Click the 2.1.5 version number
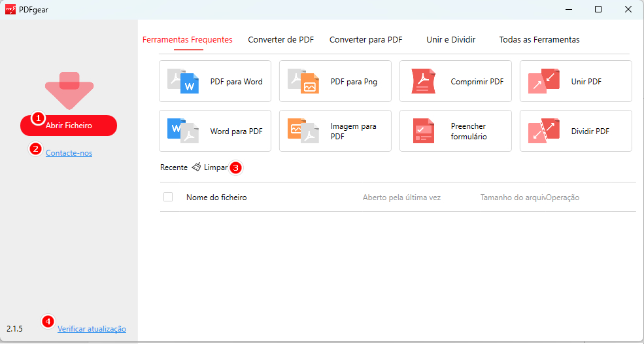This screenshot has height=344, width=644. coord(14,329)
